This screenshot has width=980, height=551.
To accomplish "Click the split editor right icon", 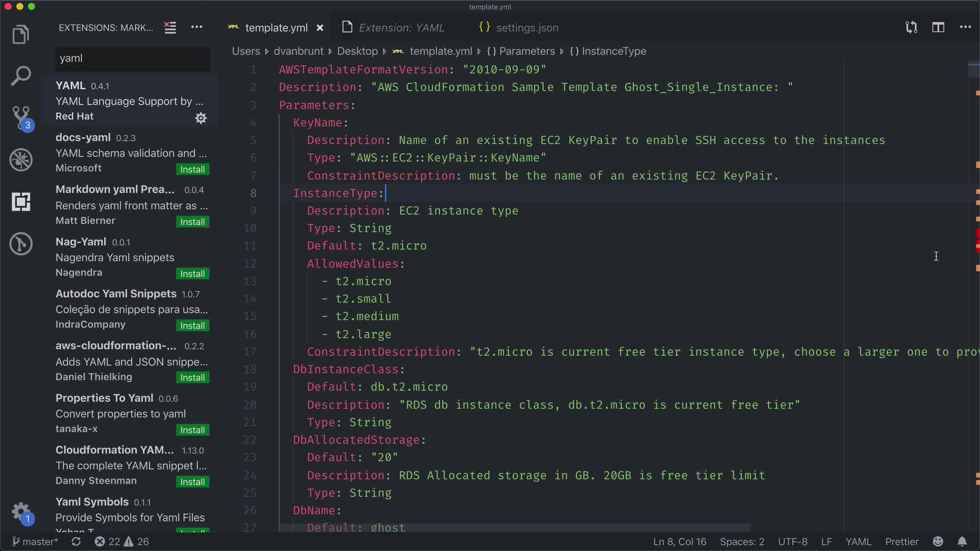I will tap(938, 28).
